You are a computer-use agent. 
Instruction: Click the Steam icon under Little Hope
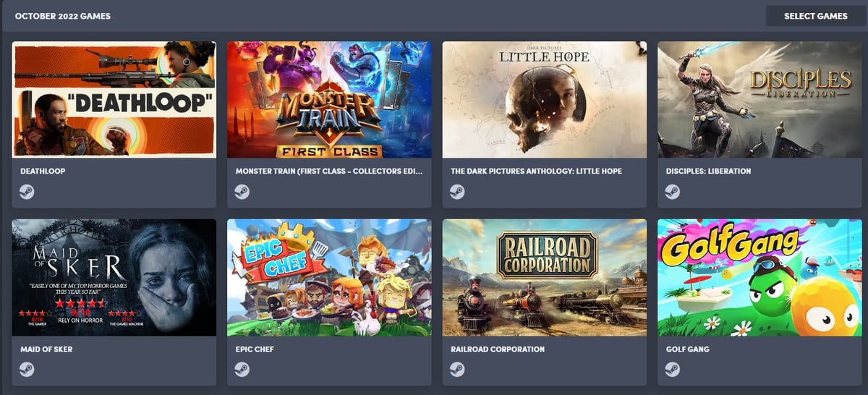click(457, 192)
